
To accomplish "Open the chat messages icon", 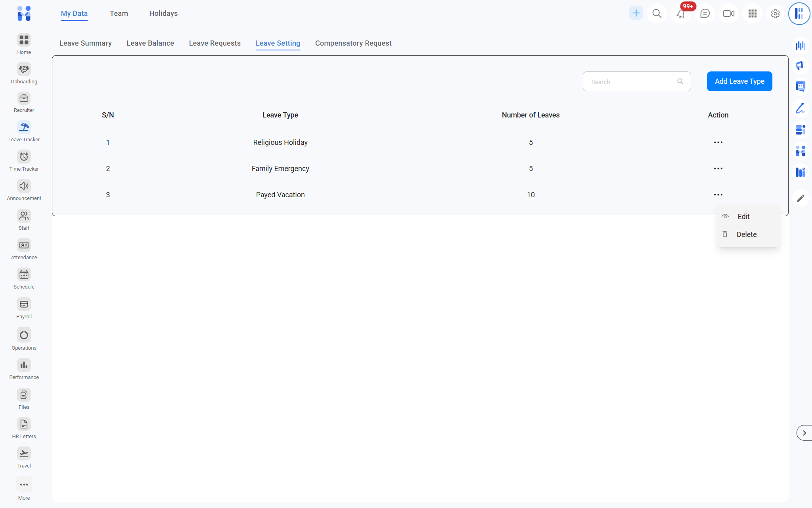I will click(705, 14).
